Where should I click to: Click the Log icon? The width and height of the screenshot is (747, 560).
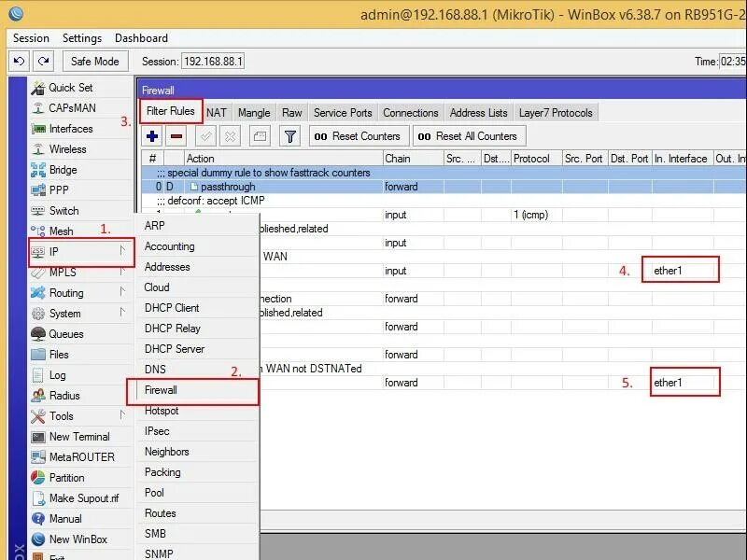click(x=38, y=375)
